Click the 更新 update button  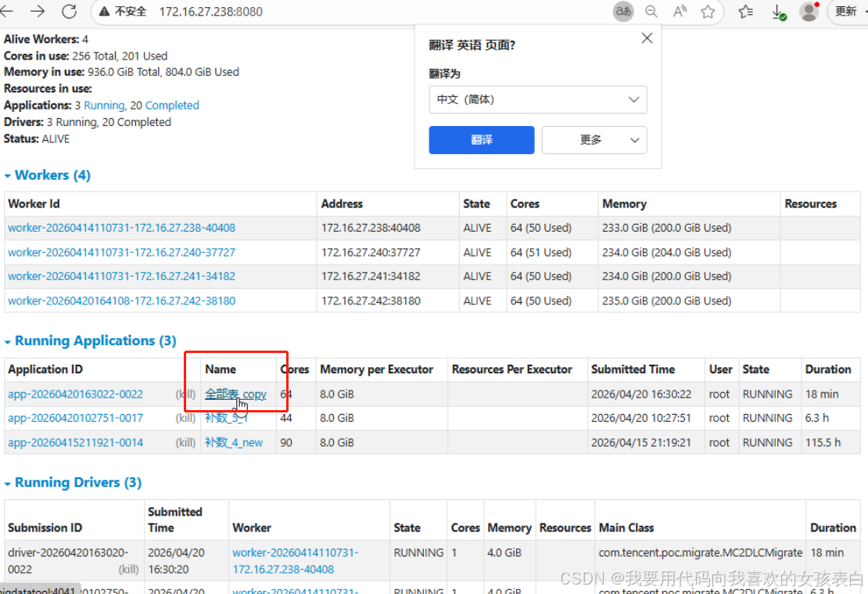[846, 11]
